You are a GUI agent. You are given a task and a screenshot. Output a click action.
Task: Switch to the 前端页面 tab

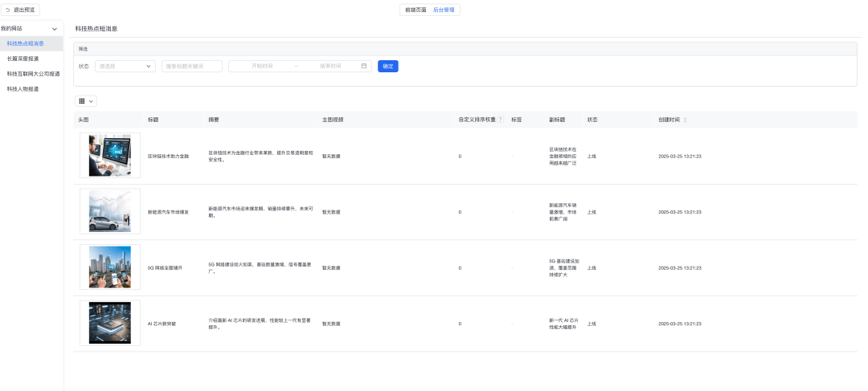click(416, 10)
